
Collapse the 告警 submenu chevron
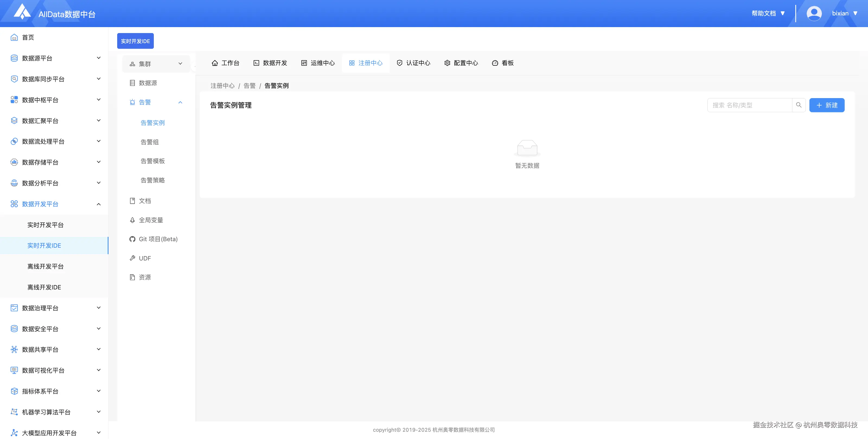[x=180, y=102]
